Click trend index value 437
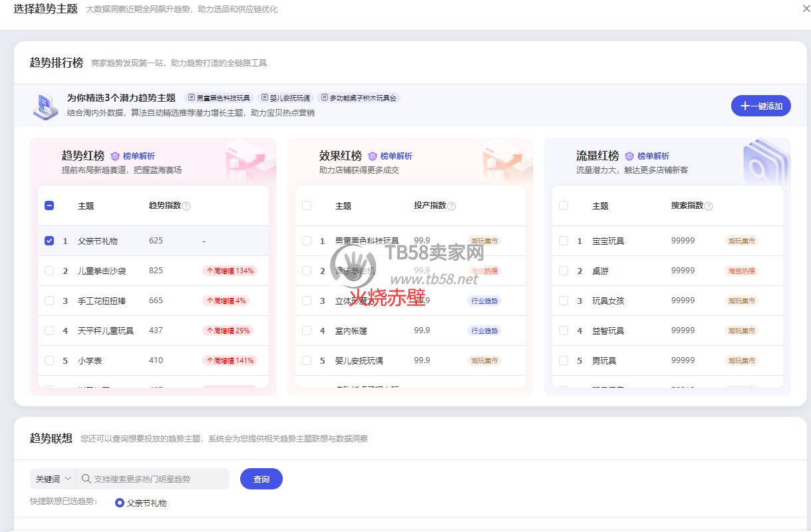 (x=156, y=331)
